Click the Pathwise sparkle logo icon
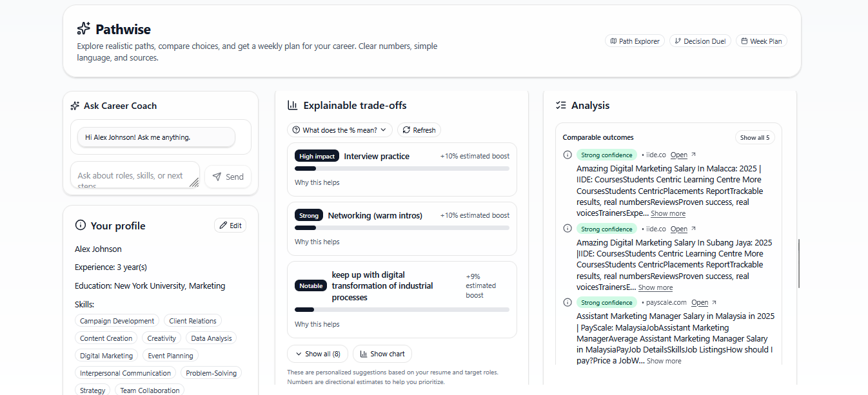Viewport: 868px width, 395px height. (84, 29)
